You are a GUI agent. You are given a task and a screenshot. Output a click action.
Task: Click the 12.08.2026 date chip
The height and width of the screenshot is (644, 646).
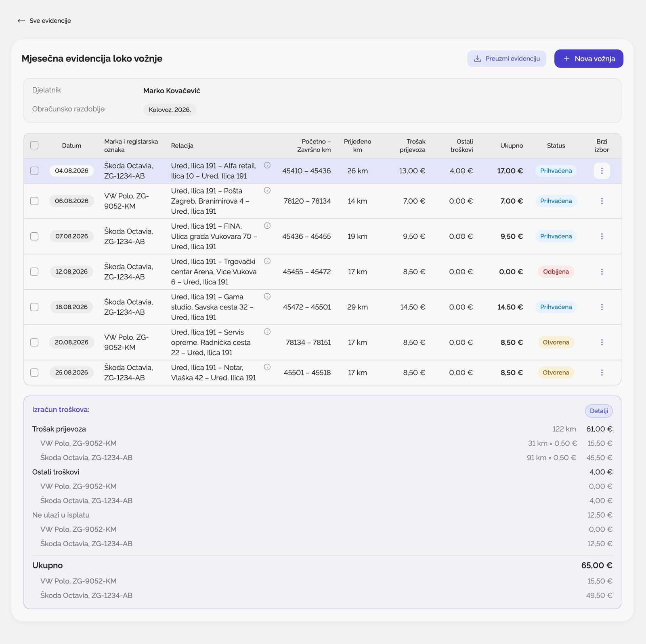pos(71,272)
